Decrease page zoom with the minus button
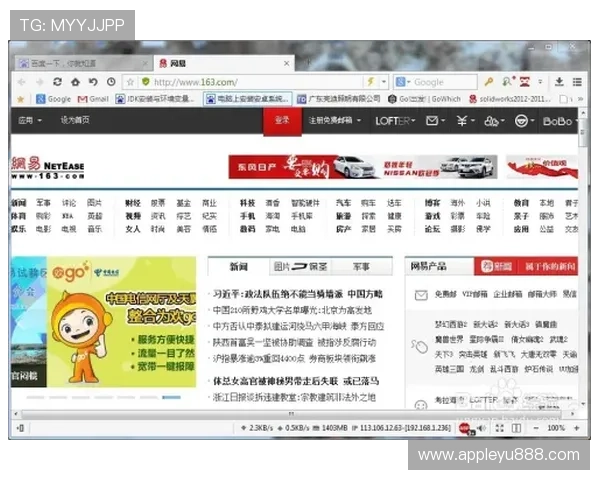This screenshot has width=600, height=480. tap(536, 428)
